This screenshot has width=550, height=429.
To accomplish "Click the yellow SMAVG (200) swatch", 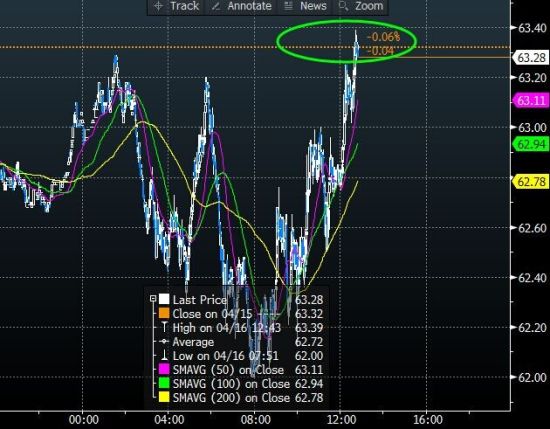I will (164, 397).
